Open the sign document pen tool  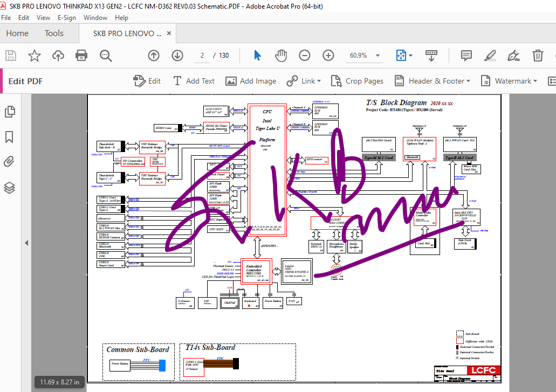513,56
